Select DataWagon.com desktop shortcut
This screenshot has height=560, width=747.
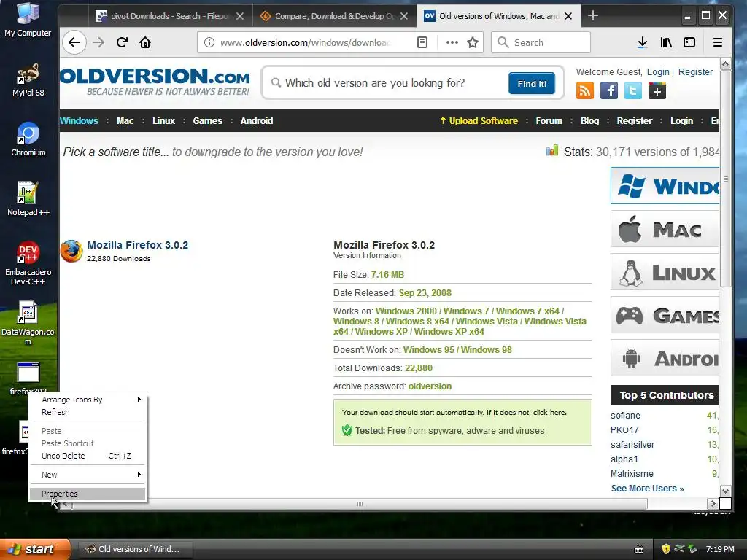click(x=28, y=323)
